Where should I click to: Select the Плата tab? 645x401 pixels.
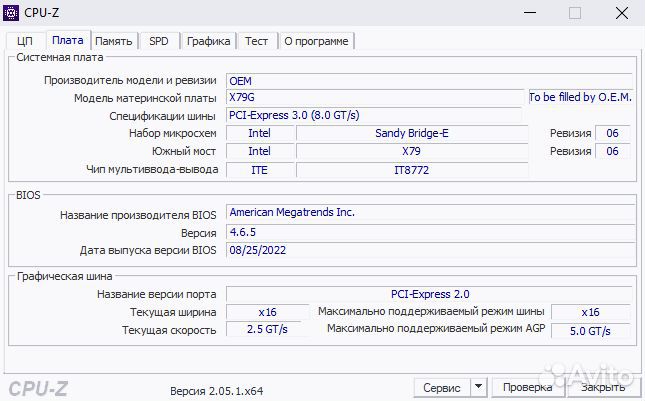(x=68, y=40)
